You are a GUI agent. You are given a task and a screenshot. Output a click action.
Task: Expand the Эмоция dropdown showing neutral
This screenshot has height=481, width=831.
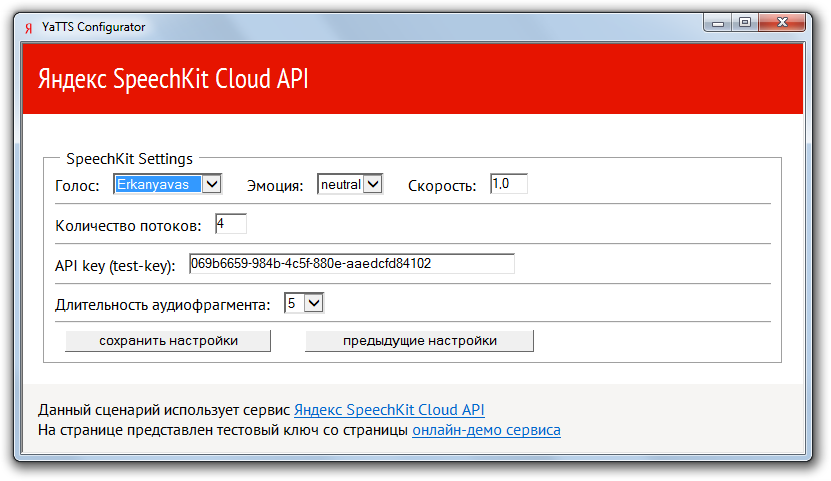click(372, 184)
